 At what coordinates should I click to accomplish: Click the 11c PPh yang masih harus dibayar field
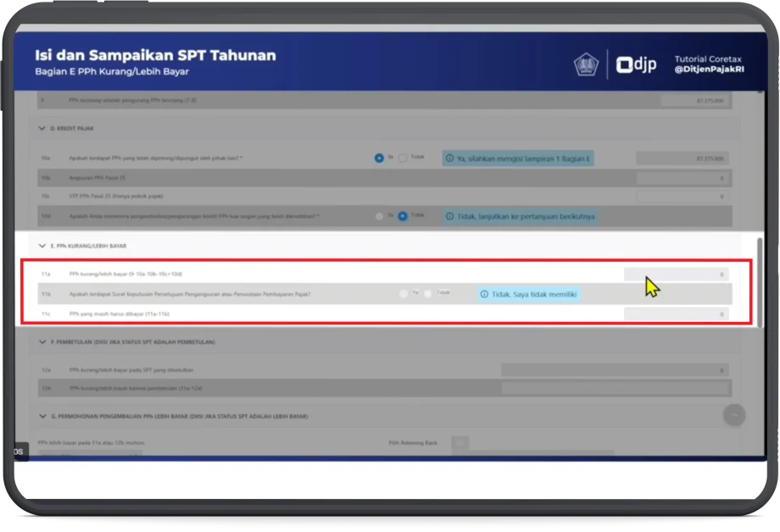click(x=676, y=314)
